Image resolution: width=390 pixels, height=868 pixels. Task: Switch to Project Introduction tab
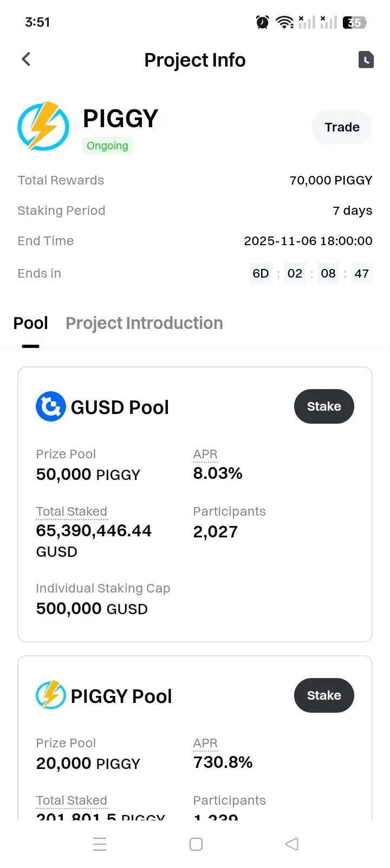click(x=144, y=323)
